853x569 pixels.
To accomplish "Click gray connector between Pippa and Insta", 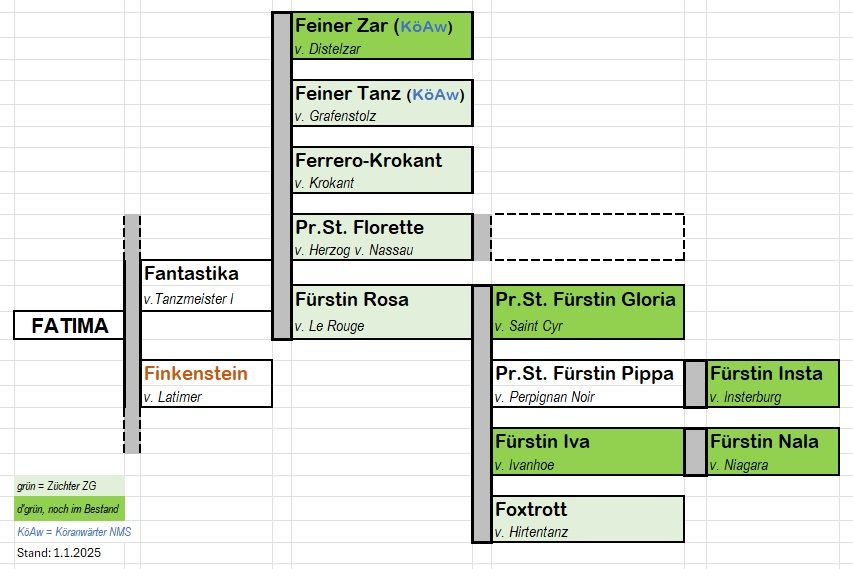I will pos(695,383).
